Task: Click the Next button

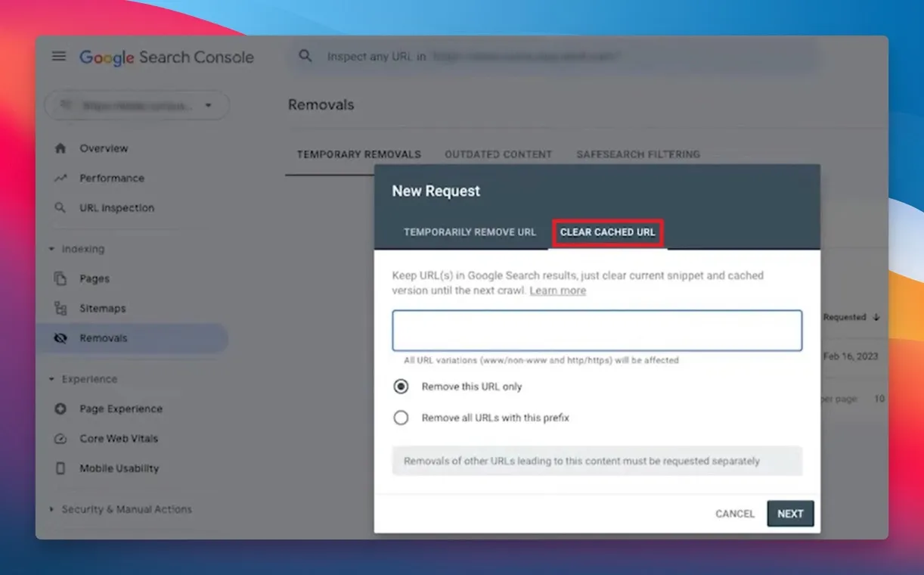Action: point(790,514)
